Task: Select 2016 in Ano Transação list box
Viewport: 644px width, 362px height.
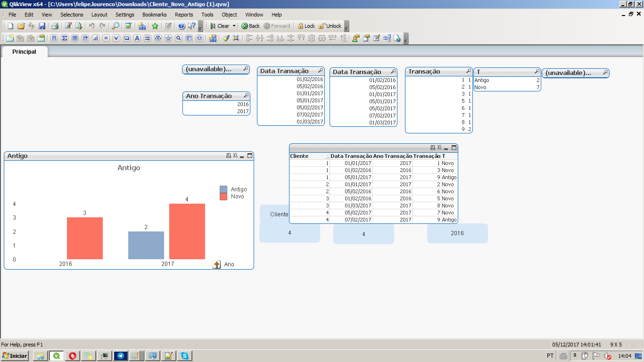Action: pyautogui.click(x=216, y=104)
